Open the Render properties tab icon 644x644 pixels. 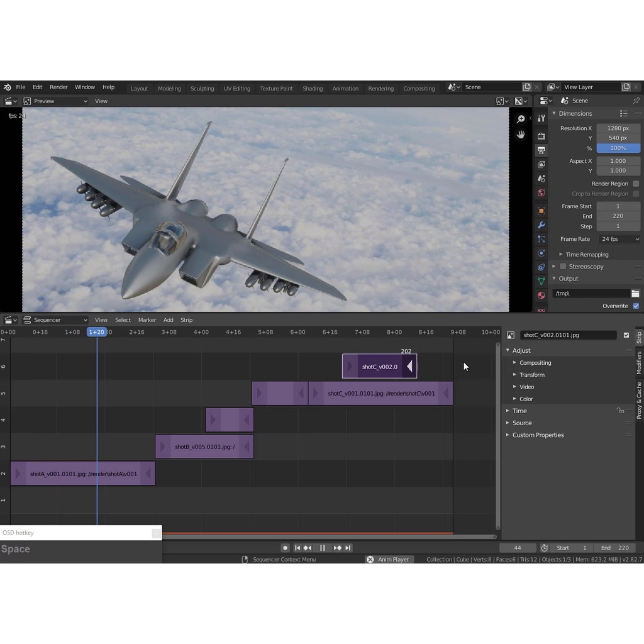point(541,135)
